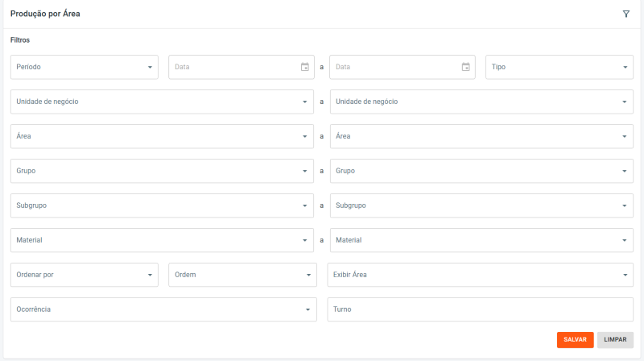Viewport: 644px width, 361px height.
Task: Open the Ordem dropdown
Action: click(242, 275)
